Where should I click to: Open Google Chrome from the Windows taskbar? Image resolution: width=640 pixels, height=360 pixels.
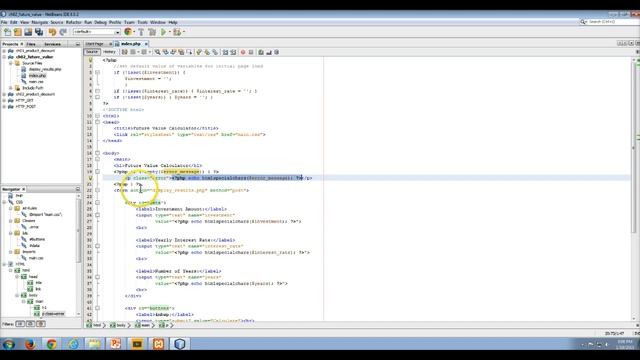point(51,344)
